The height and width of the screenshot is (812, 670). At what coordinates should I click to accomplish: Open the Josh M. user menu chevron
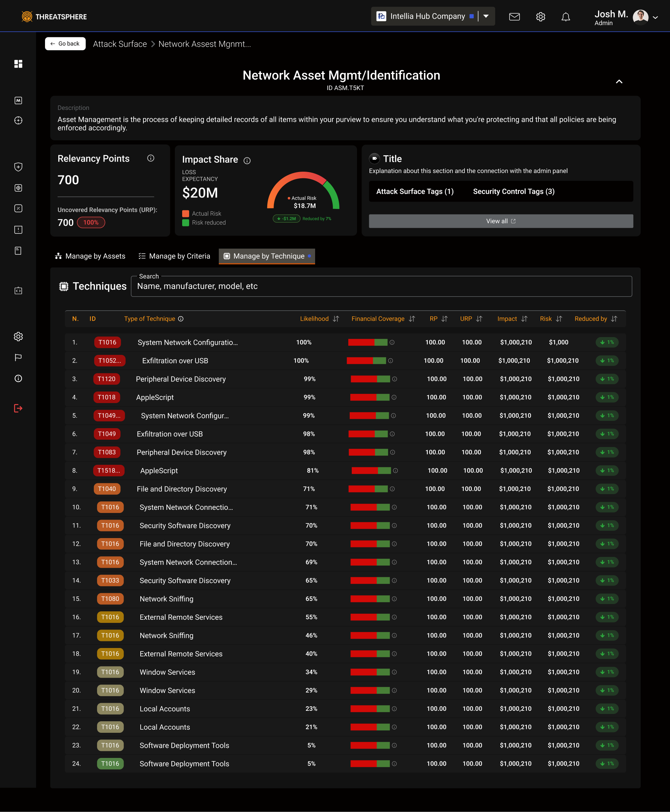pyautogui.click(x=655, y=17)
